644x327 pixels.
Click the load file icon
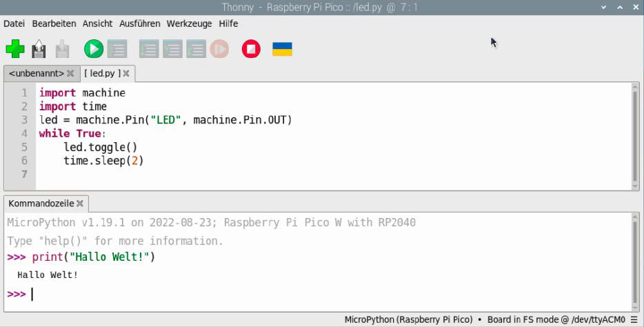39,49
